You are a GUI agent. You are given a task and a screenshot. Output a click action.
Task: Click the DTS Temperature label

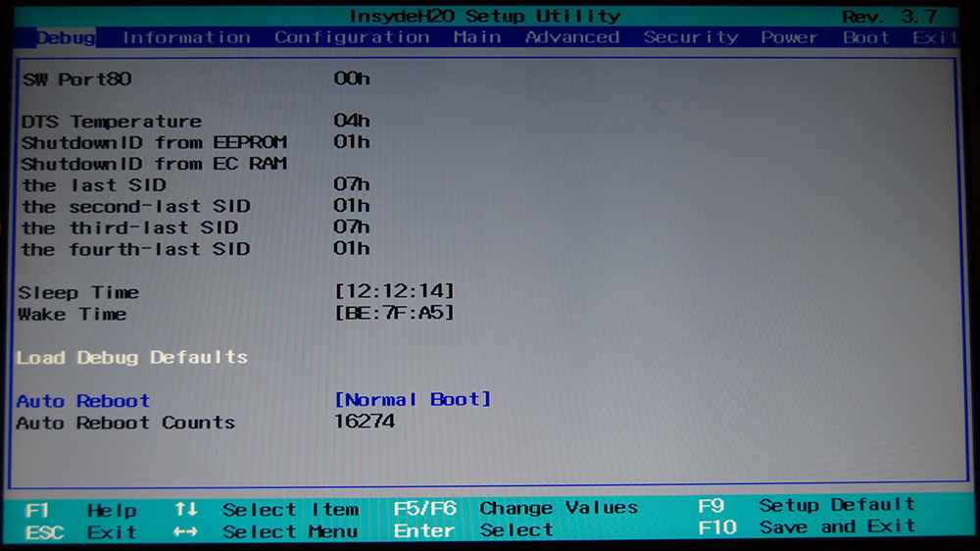coord(112,121)
